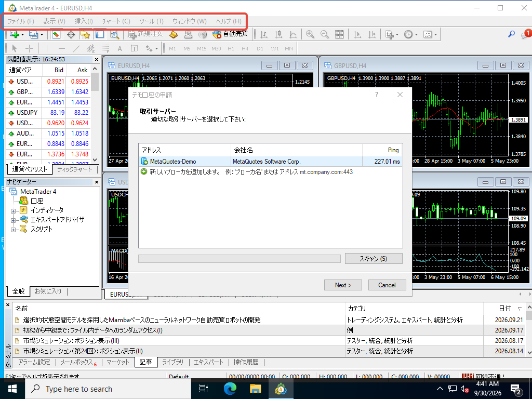Open the chat notification bubble icon
Screen dimensions: 532x399
click(x=526, y=34)
